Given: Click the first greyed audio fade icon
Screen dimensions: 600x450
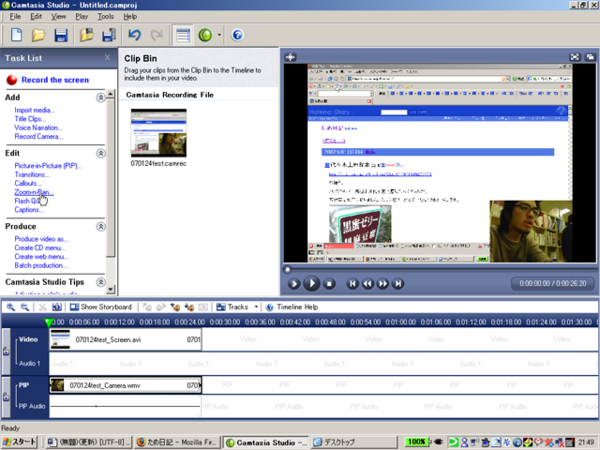Looking at the screenshot, I should (147, 307).
